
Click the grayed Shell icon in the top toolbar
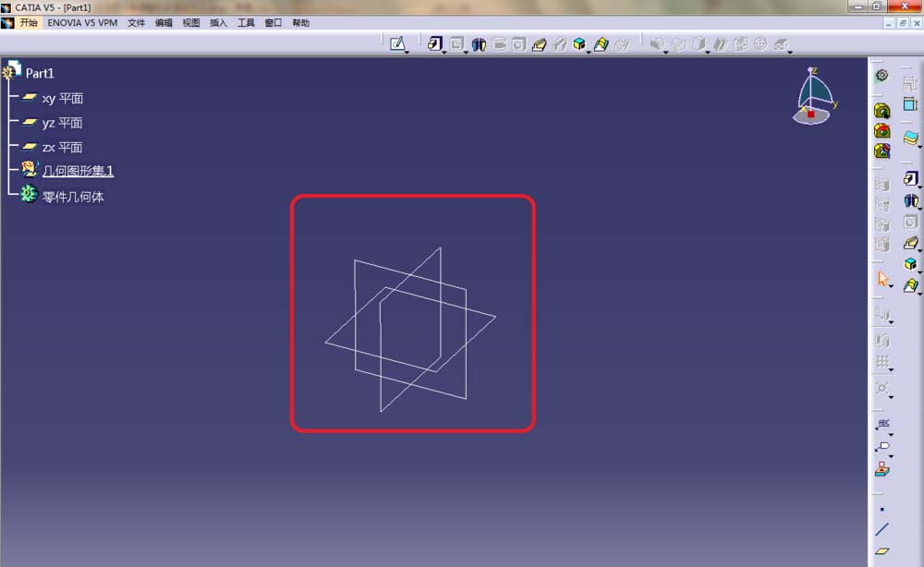point(720,44)
